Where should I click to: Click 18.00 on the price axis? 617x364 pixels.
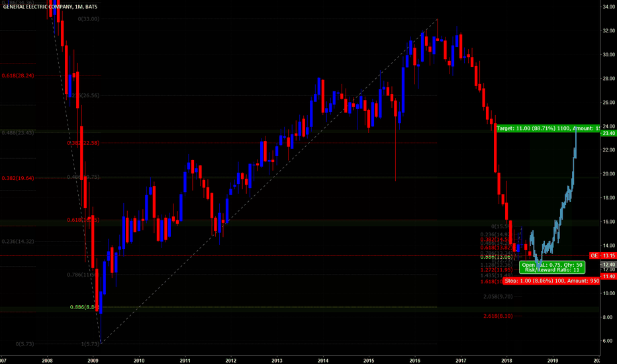609,198
